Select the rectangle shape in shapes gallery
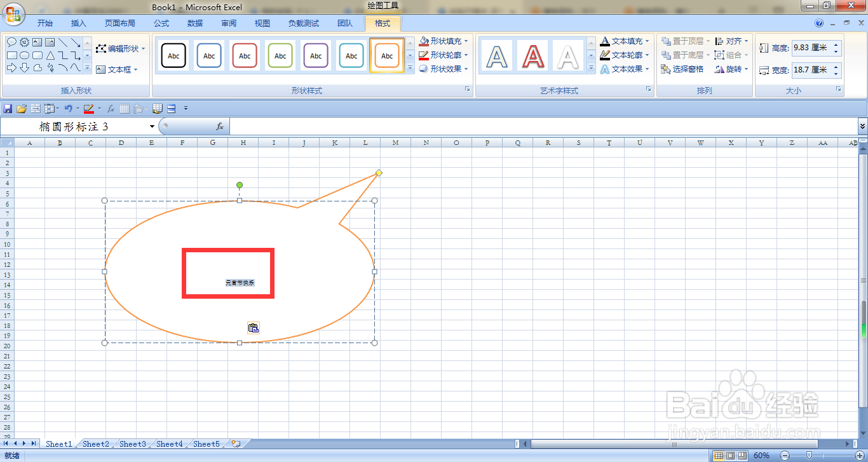Image resolution: width=868 pixels, height=462 pixels. tap(12, 55)
